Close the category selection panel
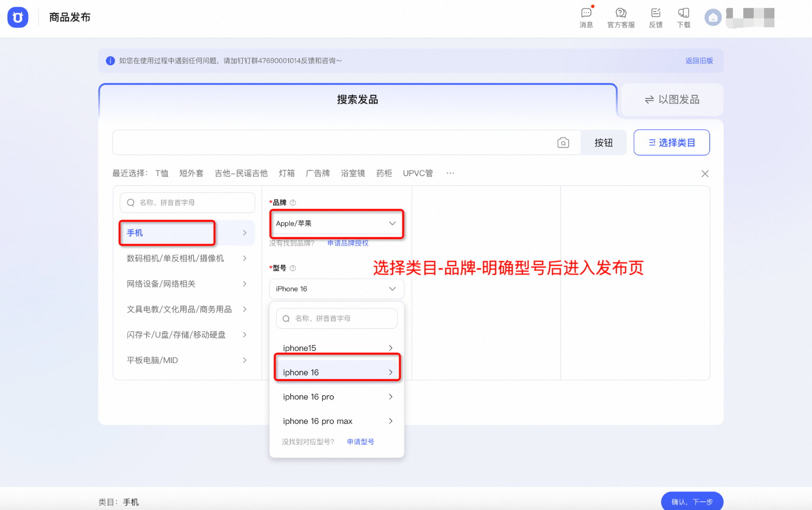The height and width of the screenshot is (510, 812). click(705, 173)
